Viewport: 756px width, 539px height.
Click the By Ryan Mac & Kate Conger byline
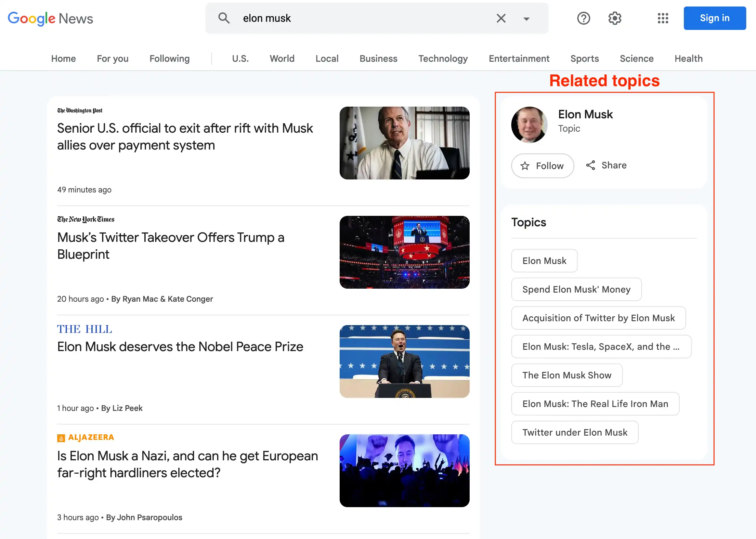162,299
